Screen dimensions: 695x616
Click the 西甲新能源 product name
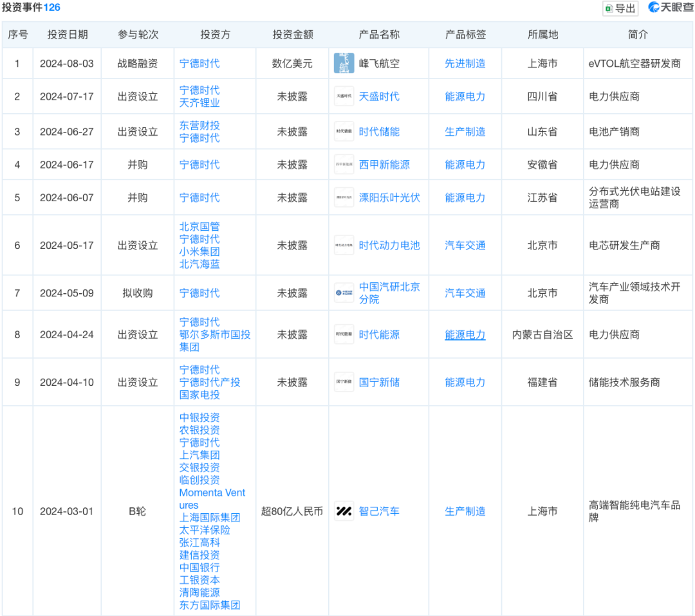(x=384, y=165)
